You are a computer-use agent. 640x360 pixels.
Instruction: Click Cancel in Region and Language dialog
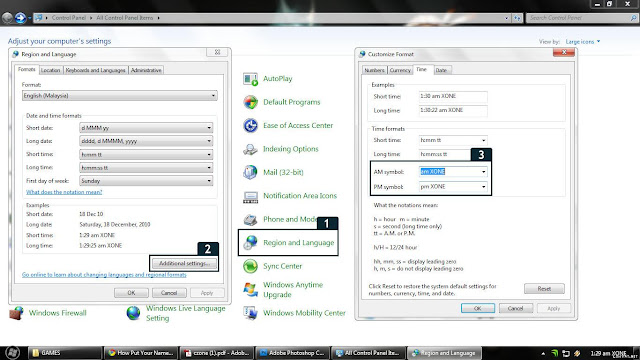point(169,293)
